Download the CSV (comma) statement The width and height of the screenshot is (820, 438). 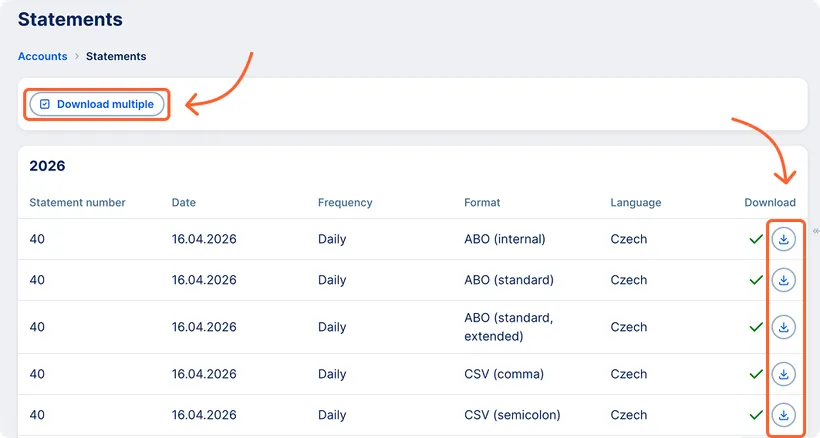pyautogui.click(x=784, y=374)
